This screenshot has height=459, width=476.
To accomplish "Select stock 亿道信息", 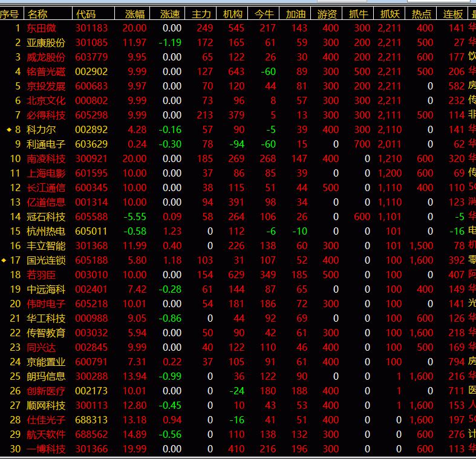I will point(46,202).
